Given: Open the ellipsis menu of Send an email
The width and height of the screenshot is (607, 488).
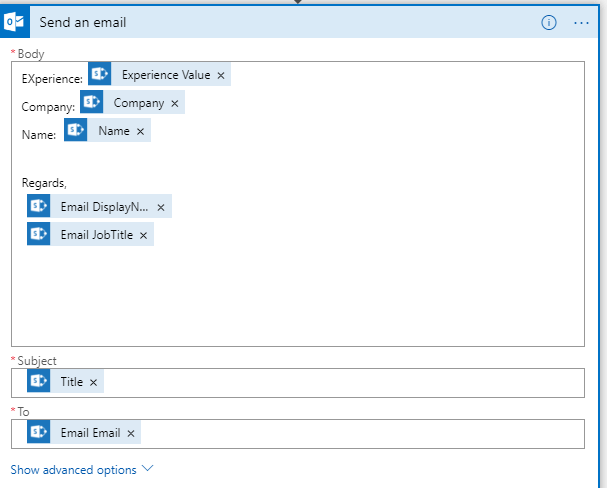Looking at the screenshot, I should click(x=581, y=23).
